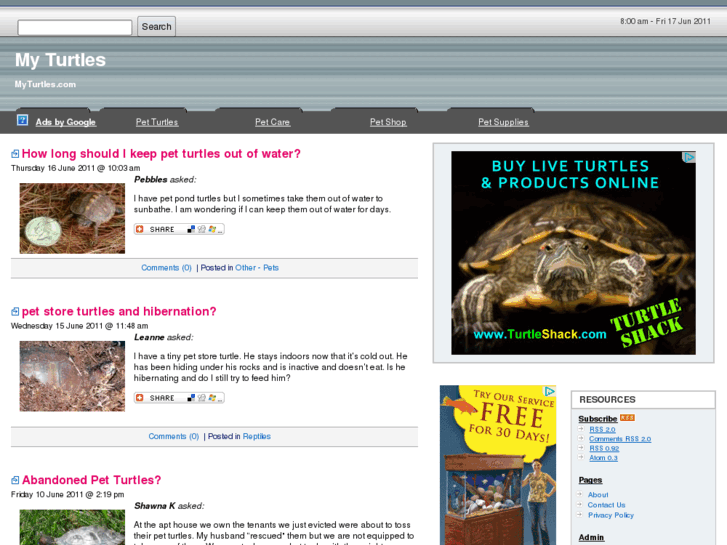Viewport: 727px width, 545px height.
Task: Open the 'Abandoned Pet Turtles?' post title
Action: point(91,480)
